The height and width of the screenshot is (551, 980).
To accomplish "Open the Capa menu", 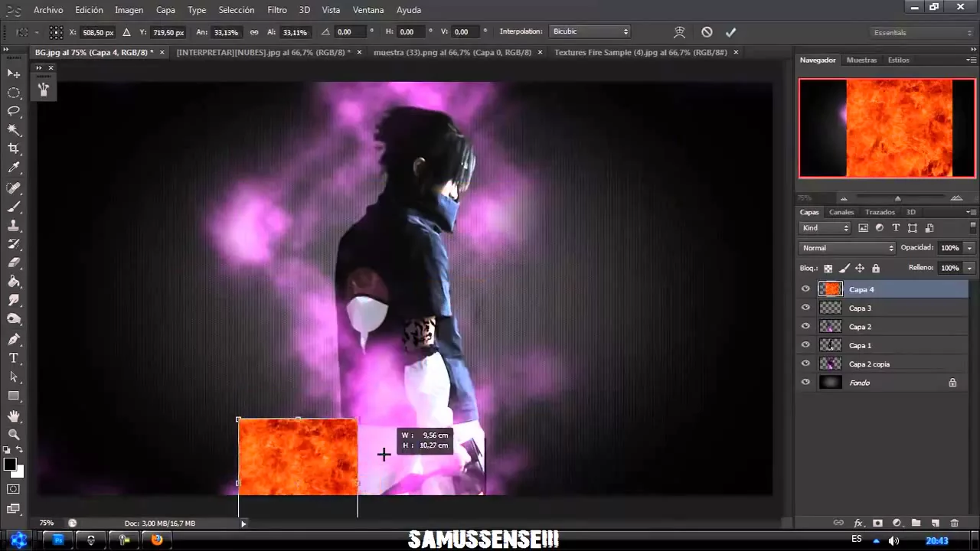I will pos(165,10).
